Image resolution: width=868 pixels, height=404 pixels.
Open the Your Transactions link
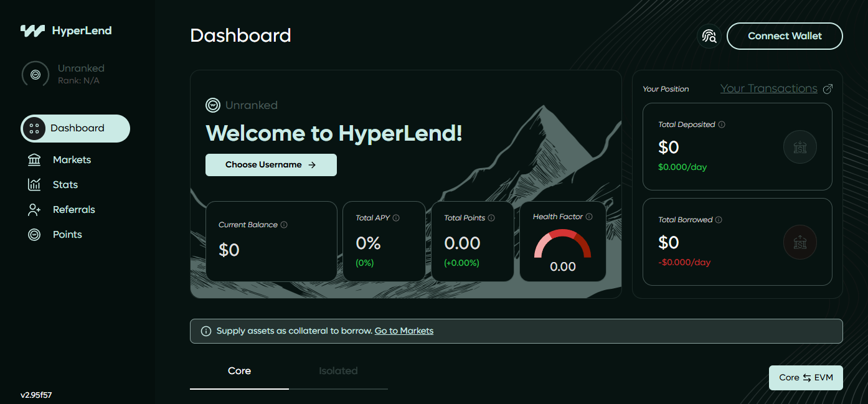click(769, 89)
